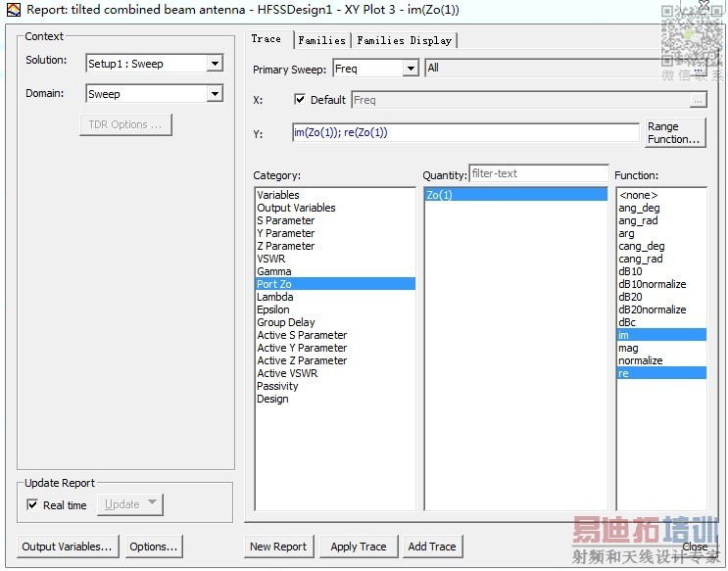Switch to the Trace tab
The width and height of the screenshot is (728, 571).
(267, 39)
